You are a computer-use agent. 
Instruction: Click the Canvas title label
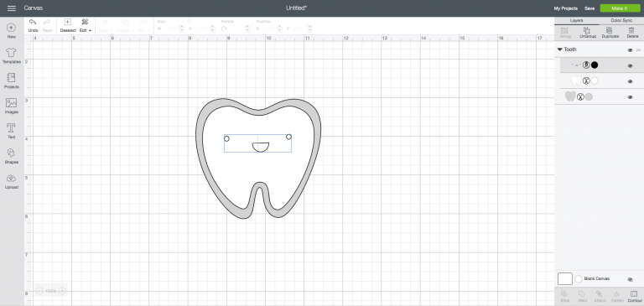pos(34,8)
